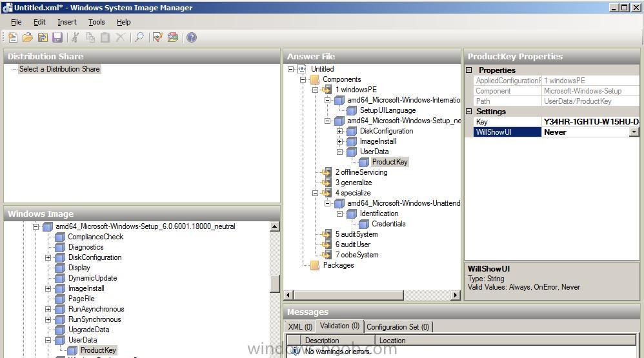Collapse the Properties section in ProductKey Properties
644x358 pixels.
pos(469,70)
